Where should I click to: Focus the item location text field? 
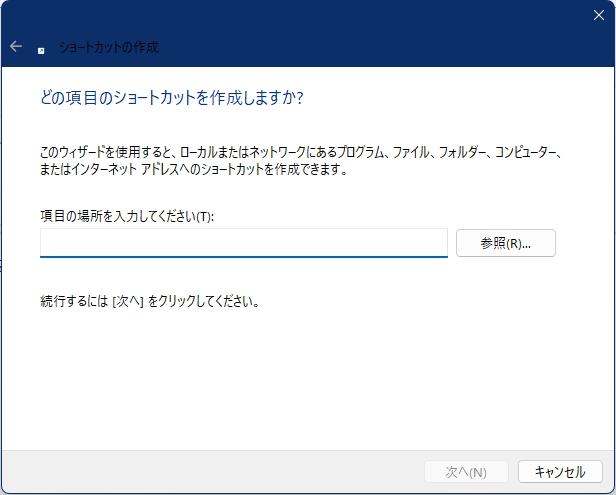point(243,243)
